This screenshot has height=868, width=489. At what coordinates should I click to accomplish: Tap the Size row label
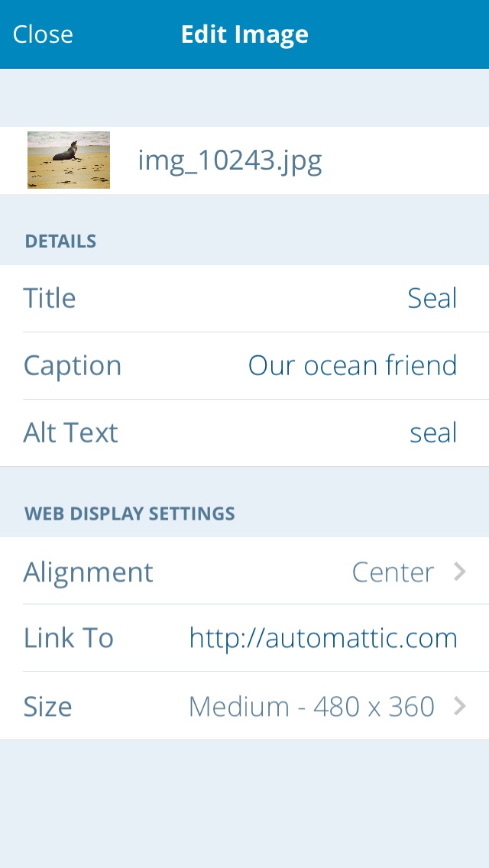(47, 707)
